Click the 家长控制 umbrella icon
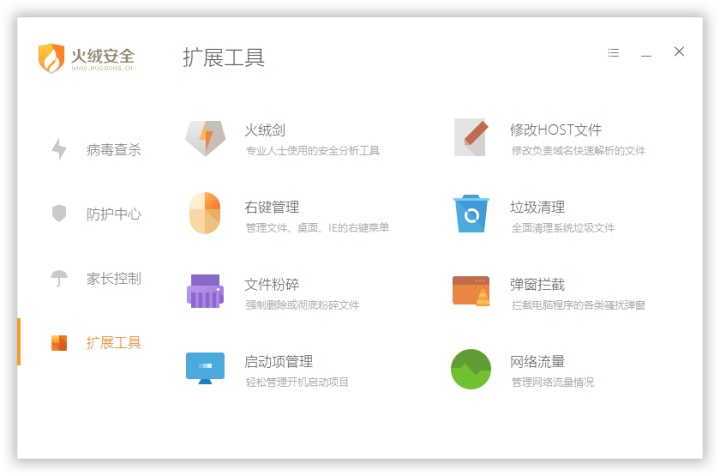720x476 pixels. coord(59,278)
